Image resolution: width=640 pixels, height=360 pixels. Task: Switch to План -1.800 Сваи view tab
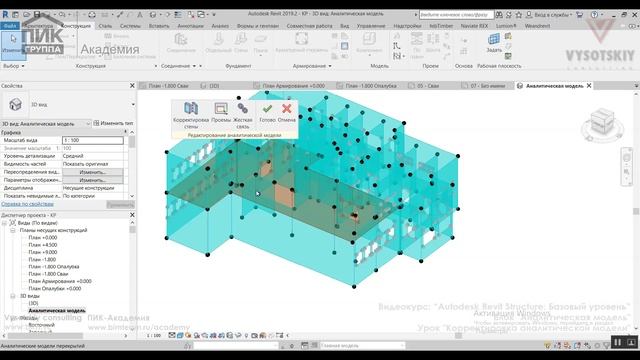[168, 86]
